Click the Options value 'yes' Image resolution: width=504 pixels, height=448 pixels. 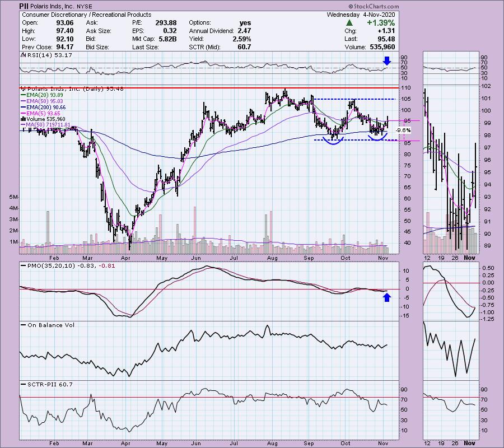point(245,23)
